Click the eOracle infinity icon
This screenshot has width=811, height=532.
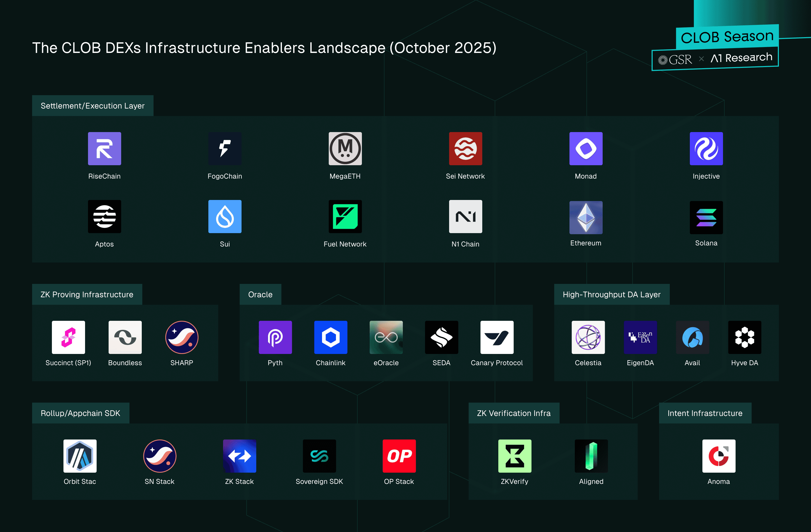pos(386,337)
